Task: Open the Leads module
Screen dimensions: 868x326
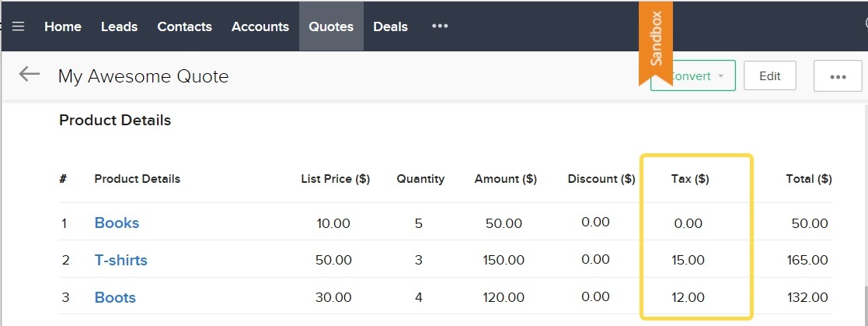Action: [x=119, y=26]
